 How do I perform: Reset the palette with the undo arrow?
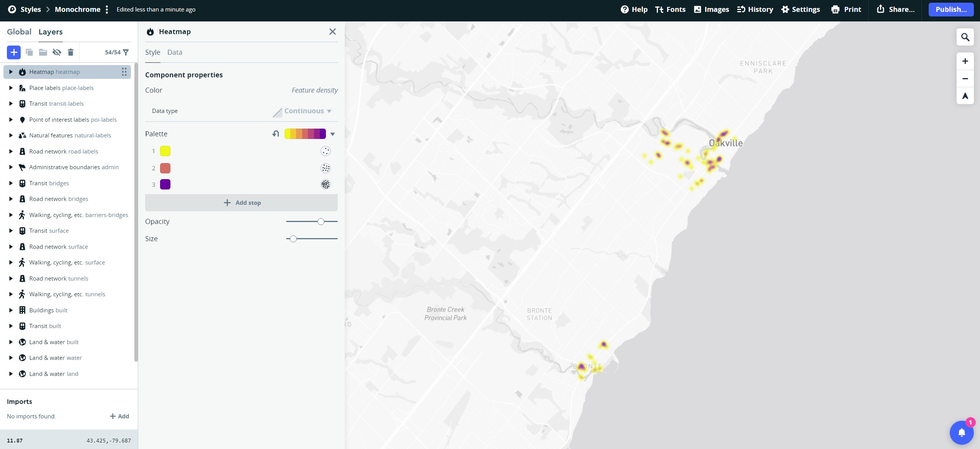click(x=275, y=134)
